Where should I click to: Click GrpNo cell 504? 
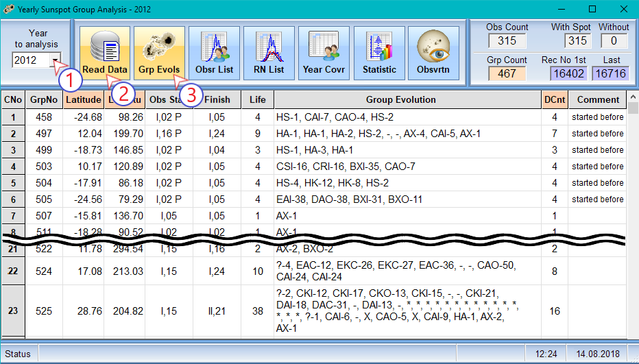pyautogui.click(x=44, y=183)
